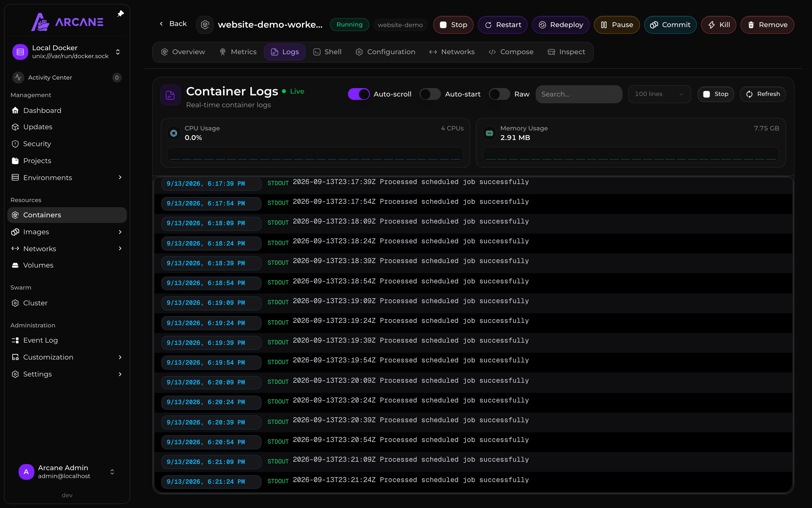Enable the Auto-start toggle

pos(430,95)
